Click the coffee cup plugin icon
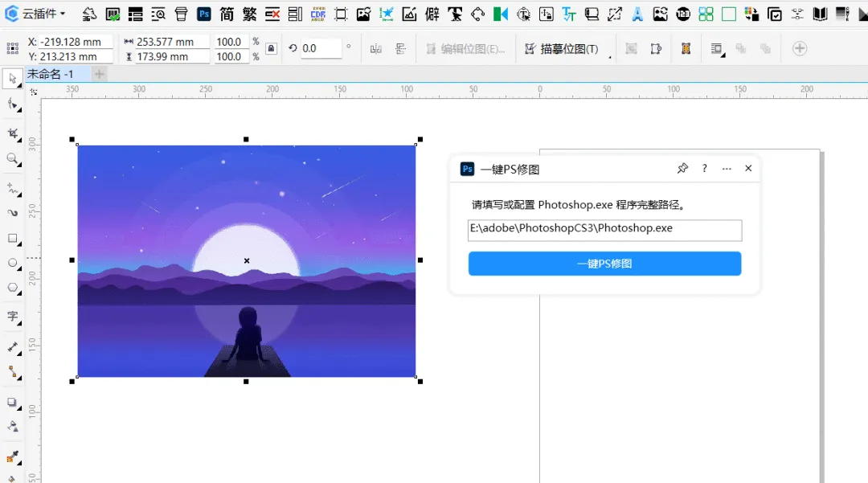The height and width of the screenshot is (483, 868). [181, 14]
